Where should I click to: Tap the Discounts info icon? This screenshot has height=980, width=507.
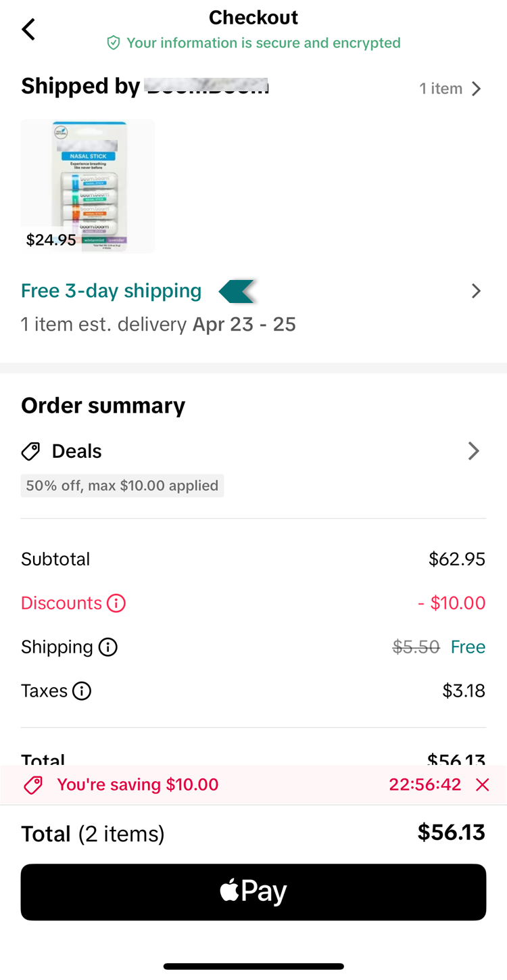116,603
